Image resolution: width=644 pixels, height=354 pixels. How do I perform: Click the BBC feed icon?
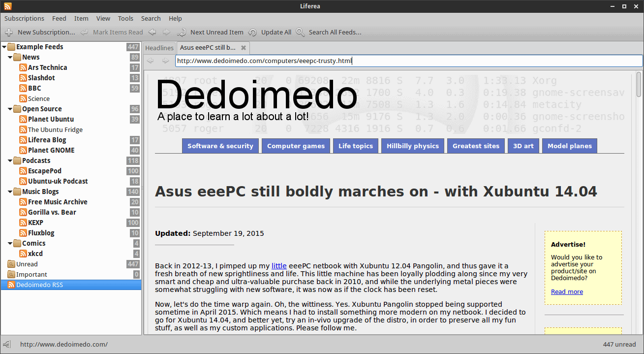point(23,88)
